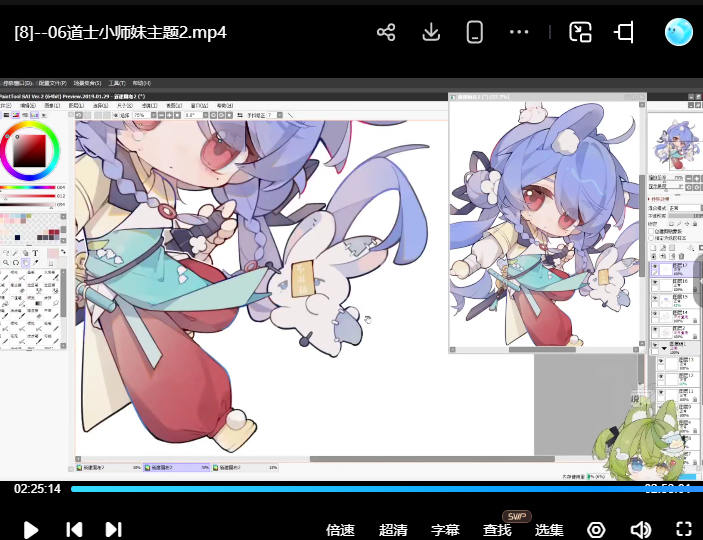Image resolution: width=703 pixels, height=540 pixels.
Task: Open the 超清 video quality selector
Action: (393, 530)
